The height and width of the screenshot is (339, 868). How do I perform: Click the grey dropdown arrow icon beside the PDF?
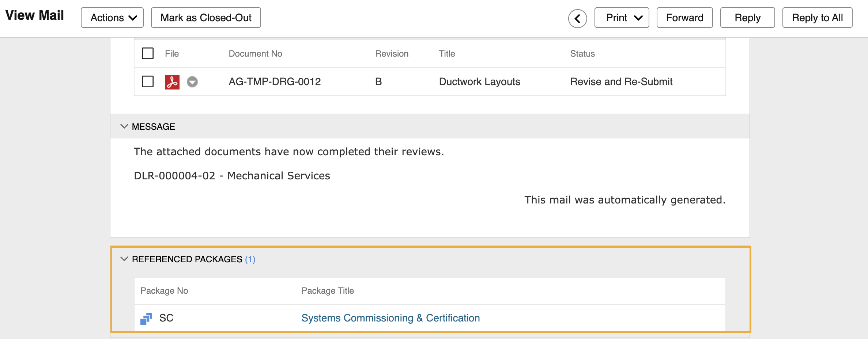coord(192,82)
